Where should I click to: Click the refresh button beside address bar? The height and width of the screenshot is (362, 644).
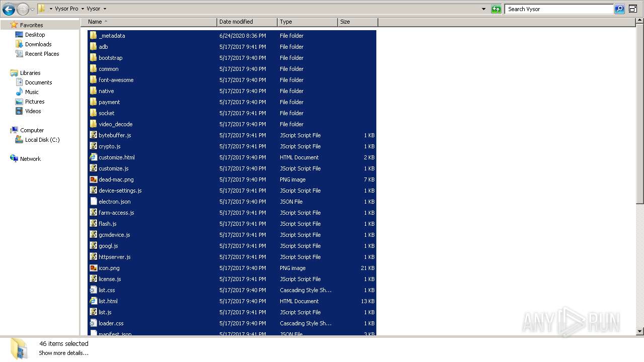(496, 9)
